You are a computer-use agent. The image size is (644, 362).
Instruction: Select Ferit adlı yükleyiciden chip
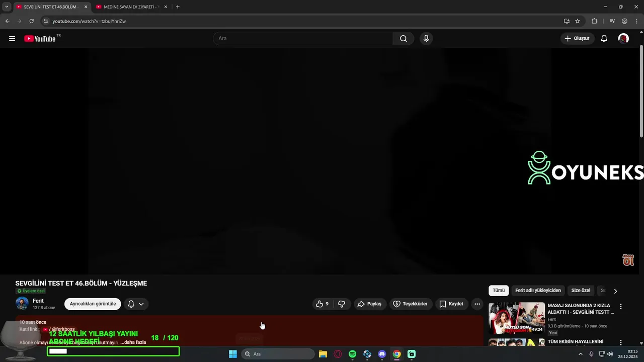[538, 290]
